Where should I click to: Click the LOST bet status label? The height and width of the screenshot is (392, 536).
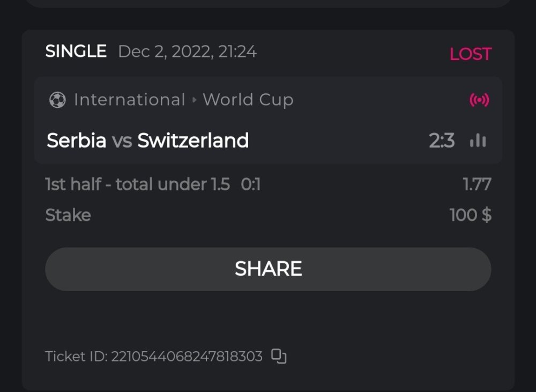[470, 54]
